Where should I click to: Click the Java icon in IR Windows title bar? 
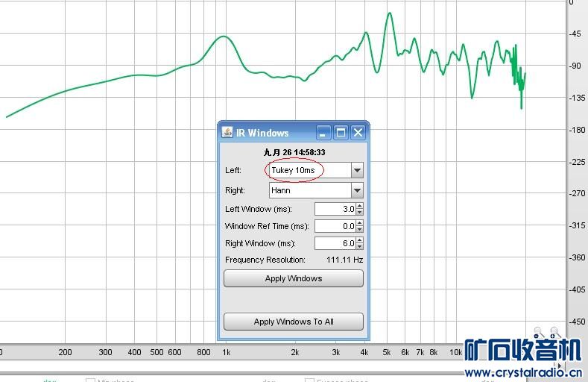pyautogui.click(x=227, y=133)
